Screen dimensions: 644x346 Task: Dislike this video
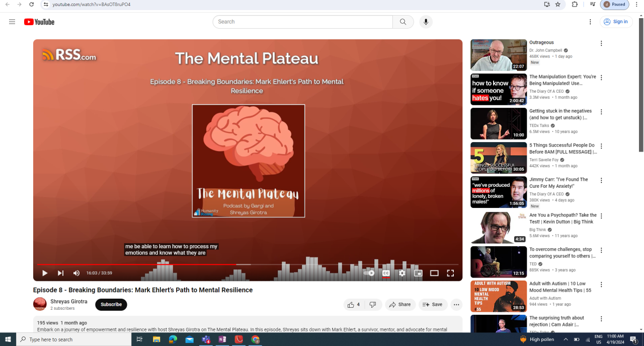pos(373,305)
